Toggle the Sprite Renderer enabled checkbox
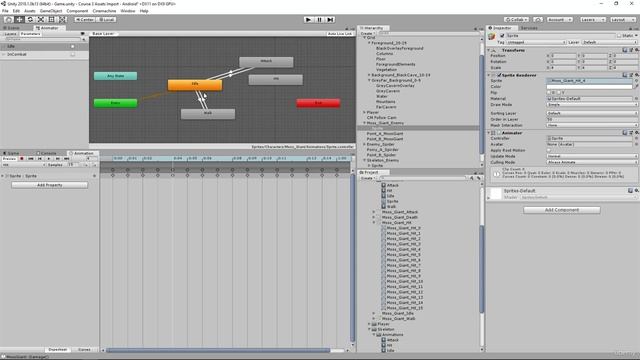The height and width of the screenshot is (360, 640). 499,75
